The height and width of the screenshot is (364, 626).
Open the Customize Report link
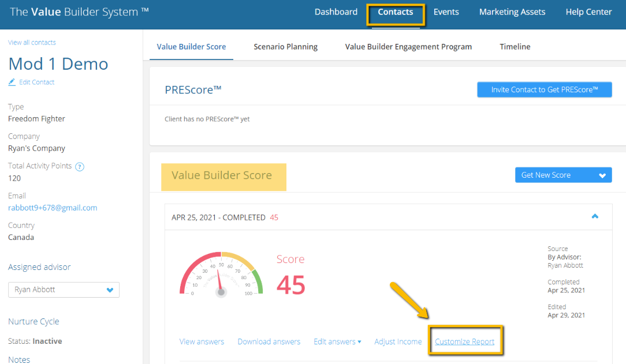click(465, 342)
